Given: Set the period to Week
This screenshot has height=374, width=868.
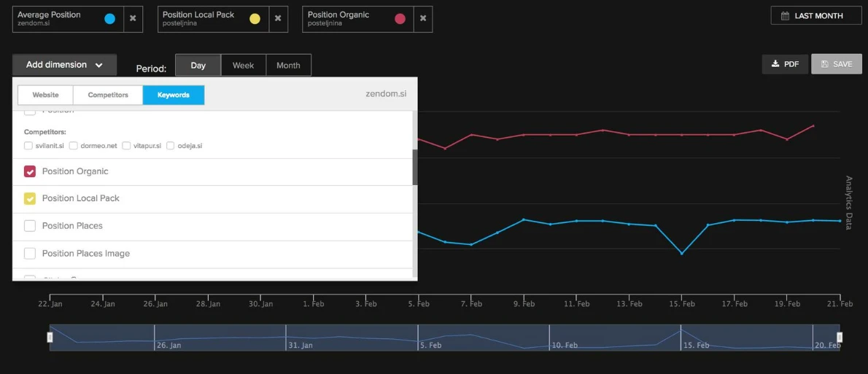Looking at the screenshot, I should [x=243, y=65].
